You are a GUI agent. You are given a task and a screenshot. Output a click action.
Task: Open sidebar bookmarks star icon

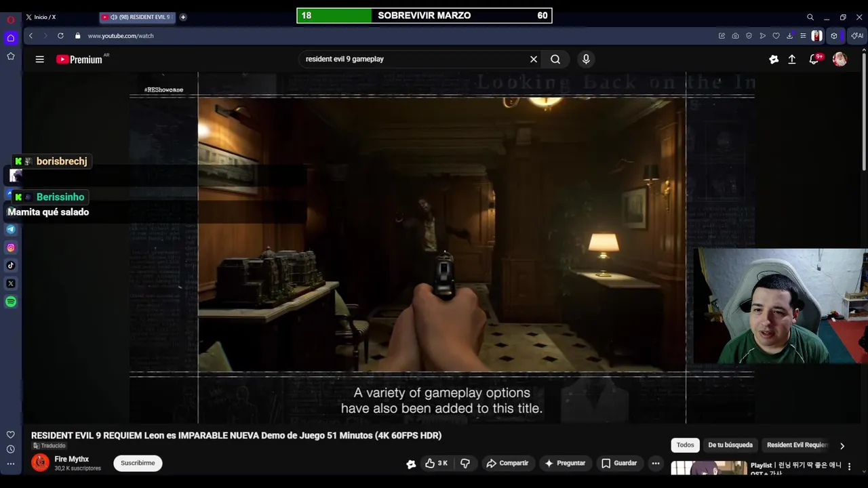(11, 56)
